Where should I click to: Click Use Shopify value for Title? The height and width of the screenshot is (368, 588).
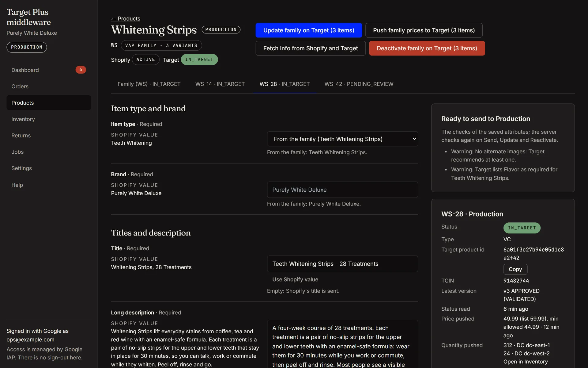[x=295, y=279]
